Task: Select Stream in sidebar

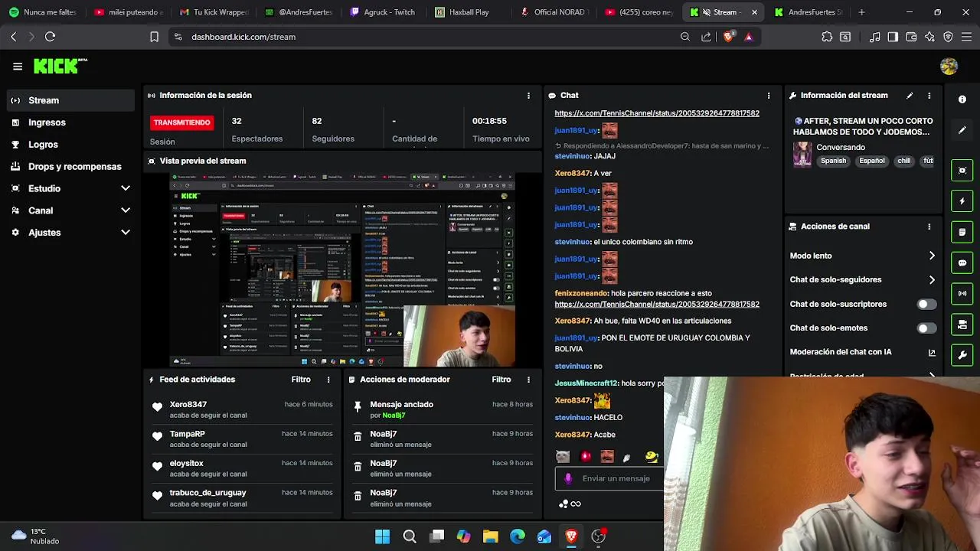Action: point(71,100)
